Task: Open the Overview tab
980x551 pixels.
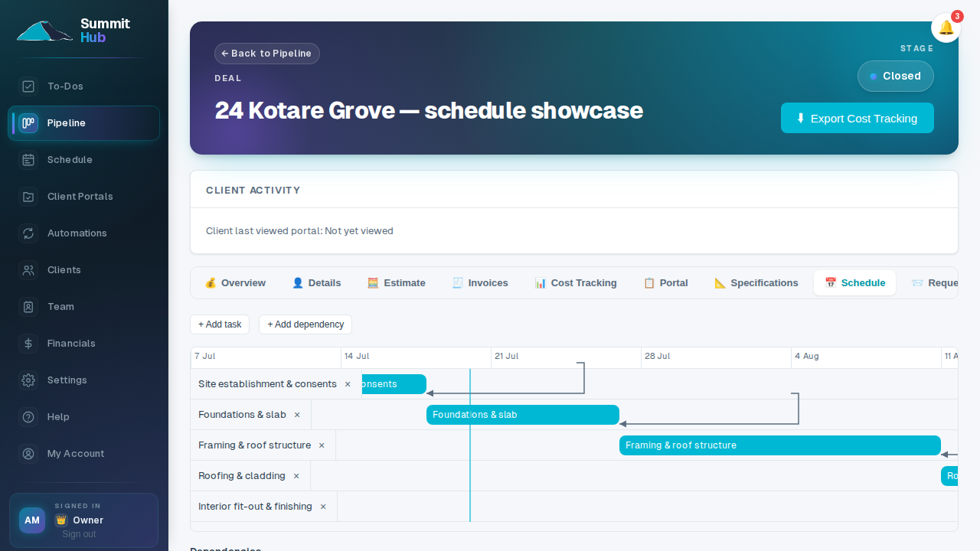Action: point(235,283)
